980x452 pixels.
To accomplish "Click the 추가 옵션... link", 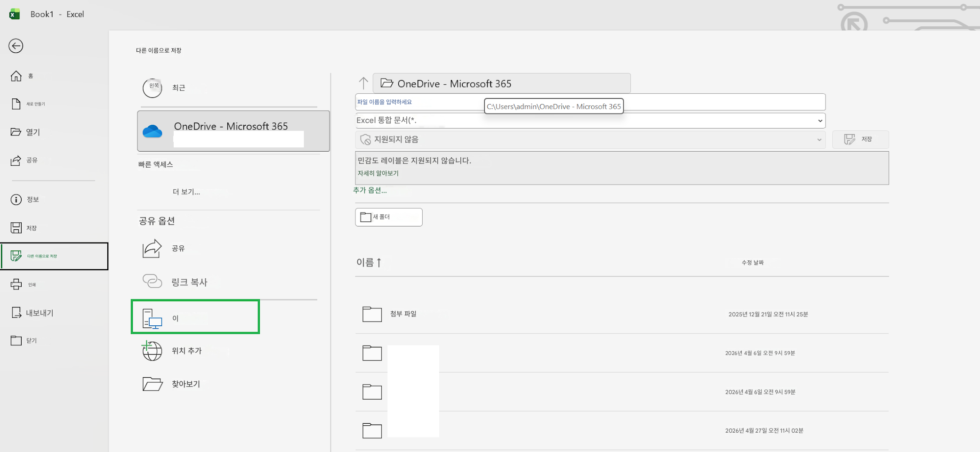I will 370,190.
